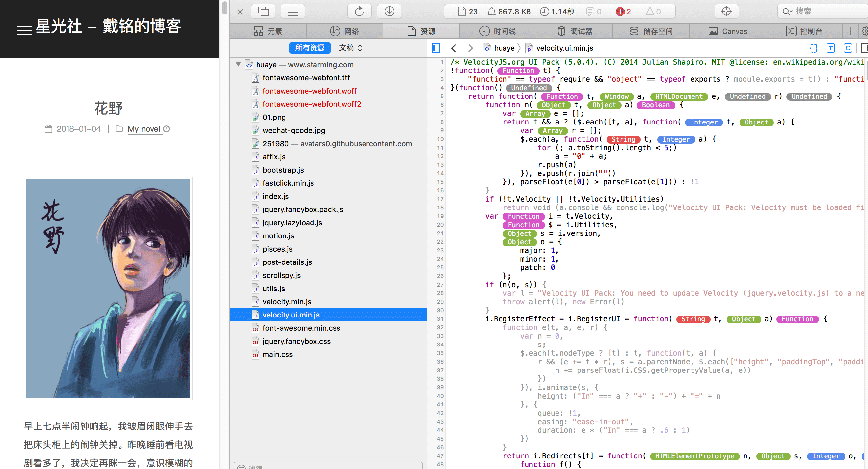Click the blog title 星光社 – 戴铭的博客
The width and height of the screenshot is (868, 469).
coord(108,26)
